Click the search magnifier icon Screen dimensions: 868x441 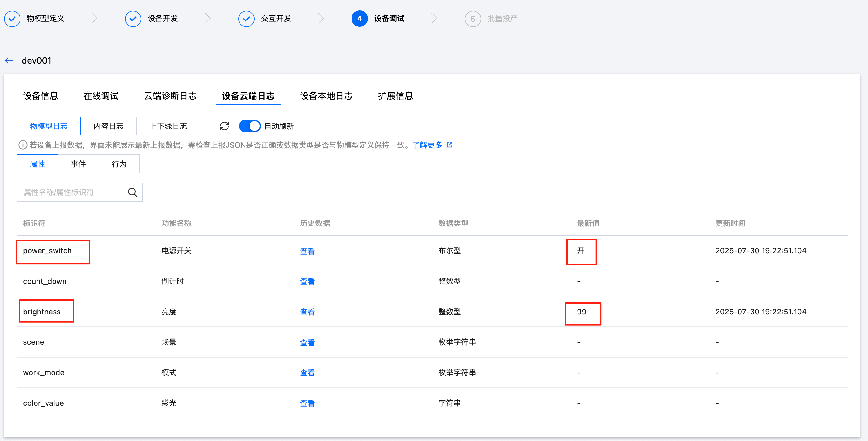pos(132,192)
